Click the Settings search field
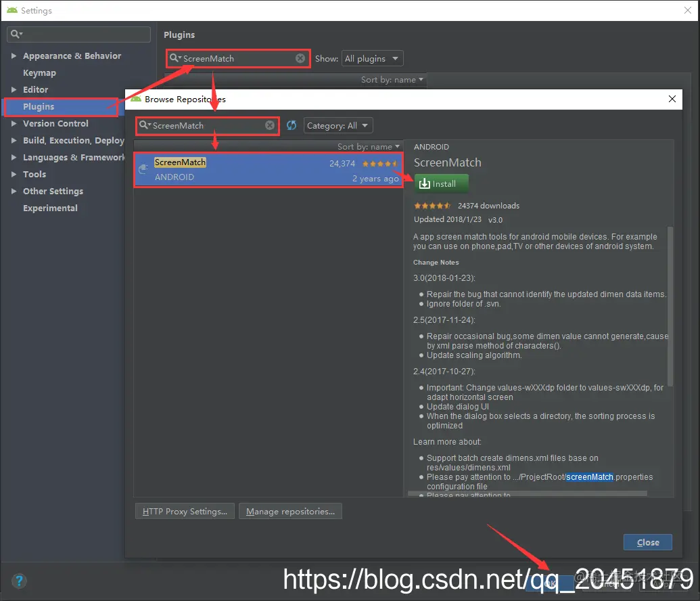 [x=78, y=34]
